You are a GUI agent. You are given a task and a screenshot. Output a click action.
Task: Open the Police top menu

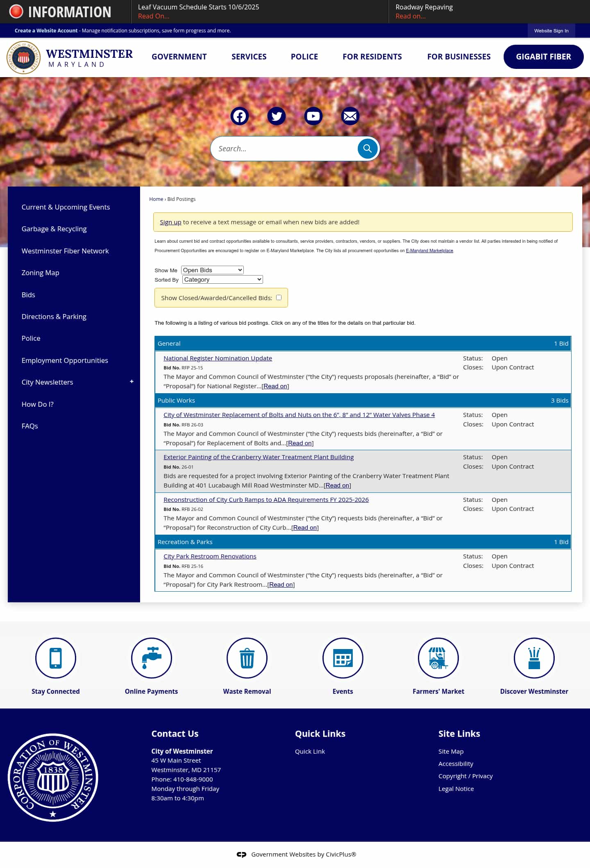[304, 57]
